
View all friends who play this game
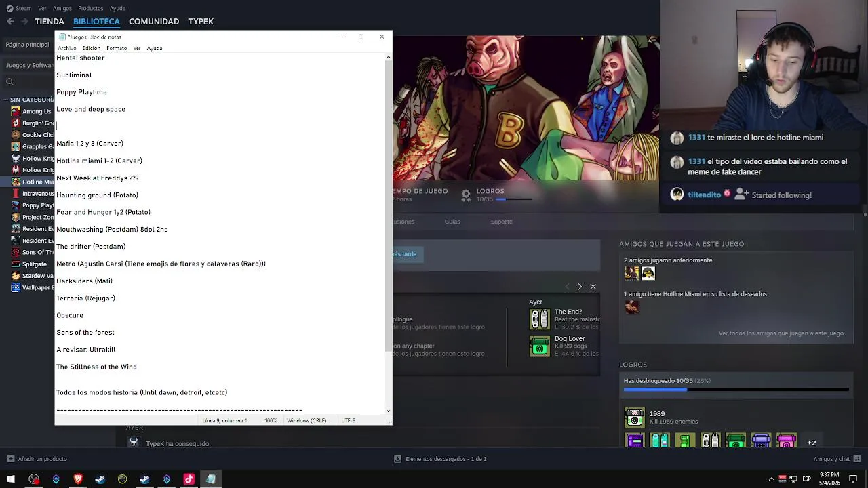point(781,333)
